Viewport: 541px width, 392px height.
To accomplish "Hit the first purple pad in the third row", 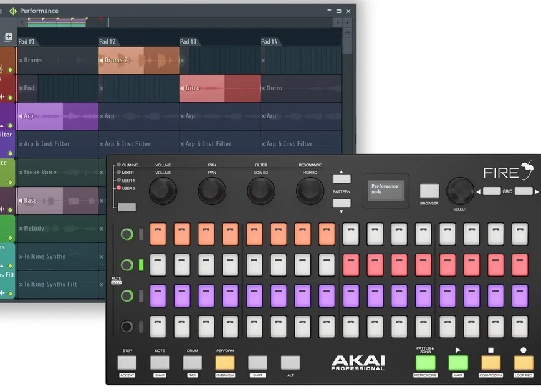I will point(158,296).
